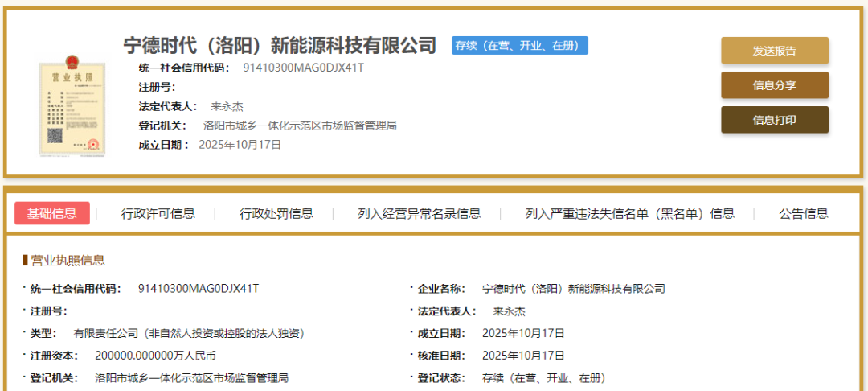
Task: Click the blue 存续 status badge
Action: pyautogui.click(x=519, y=46)
